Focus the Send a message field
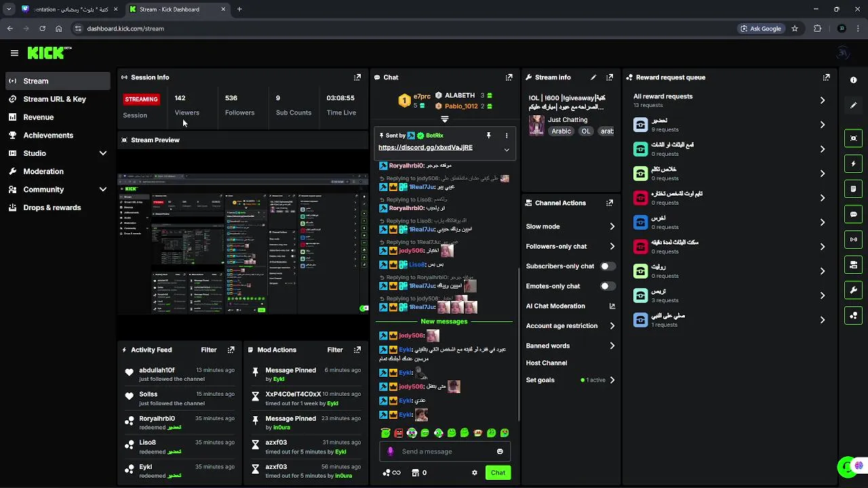The width and height of the screenshot is (868, 488). (445, 451)
